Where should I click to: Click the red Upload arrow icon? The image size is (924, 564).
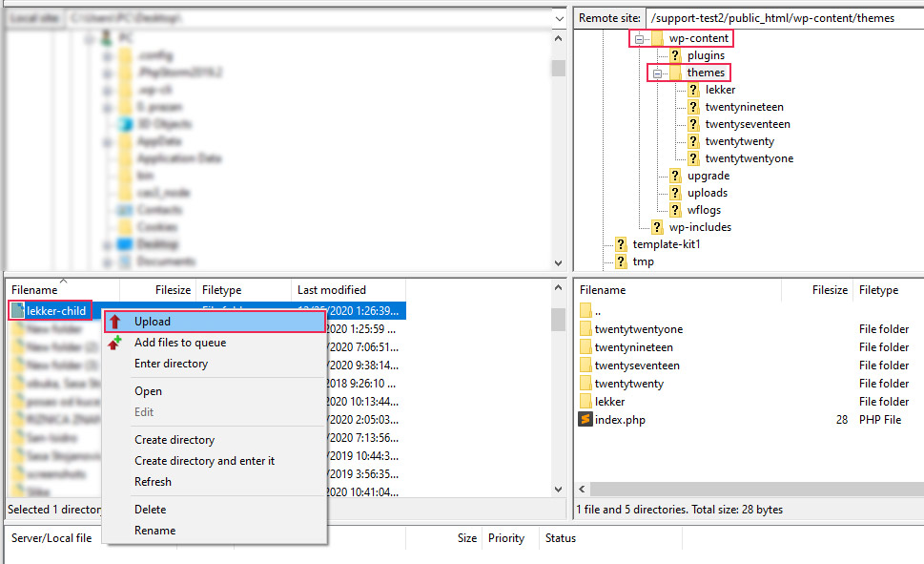[115, 322]
